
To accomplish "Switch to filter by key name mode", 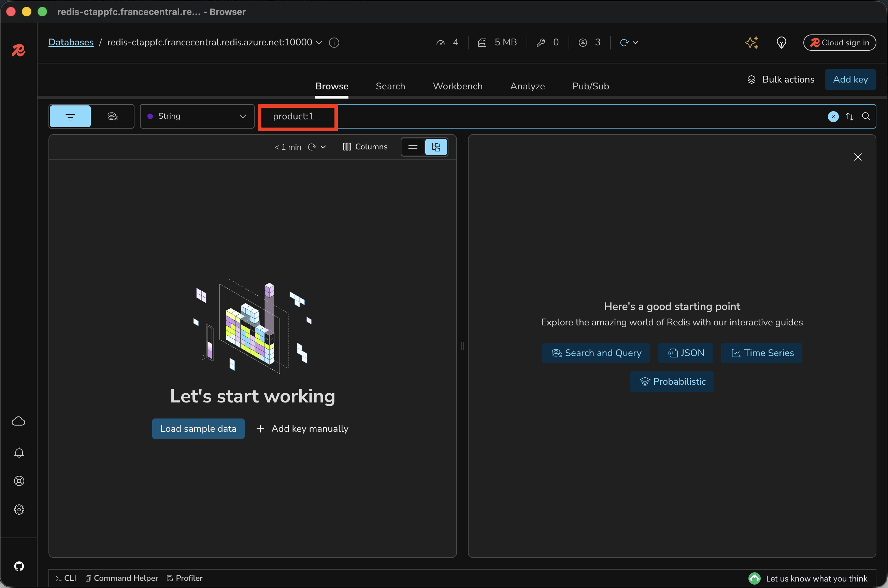I will tap(70, 117).
